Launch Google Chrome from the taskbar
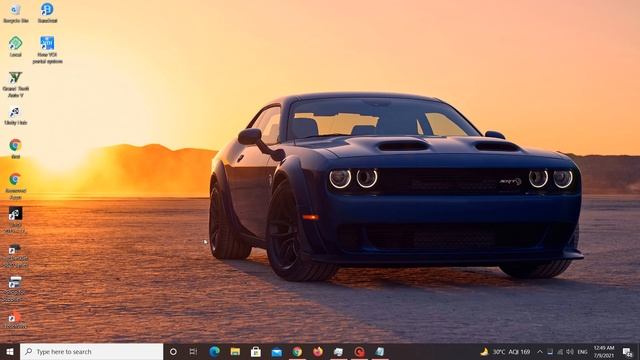Viewport: 640px width, 360px height. click(x=297, y=351)
